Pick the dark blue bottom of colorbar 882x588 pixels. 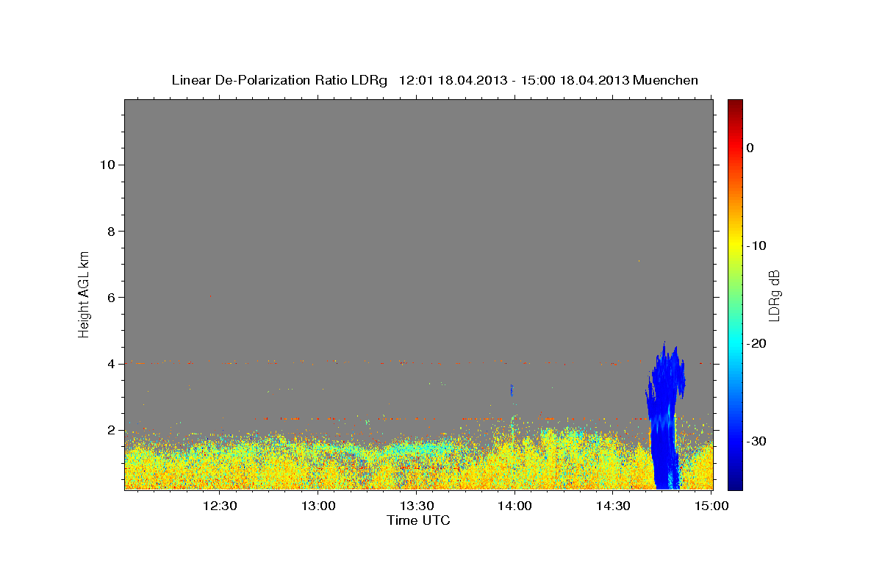(735, 481)
